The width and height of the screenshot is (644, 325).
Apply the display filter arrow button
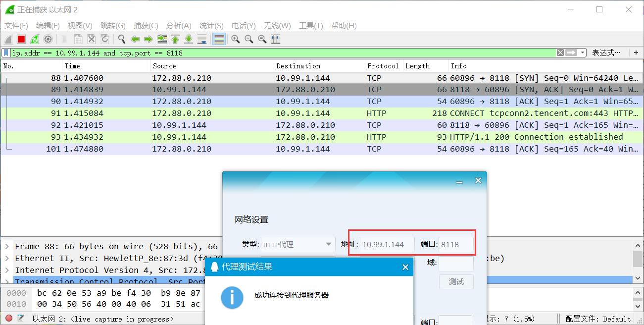(572, 53)
